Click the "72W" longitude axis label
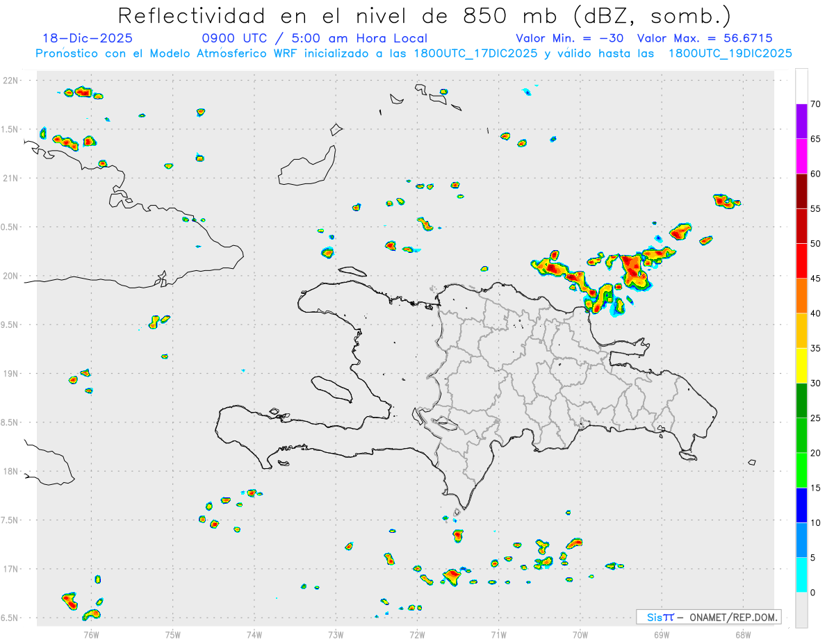Image resolution: width=834 pixels, height=644 pixels. point(417,634)
